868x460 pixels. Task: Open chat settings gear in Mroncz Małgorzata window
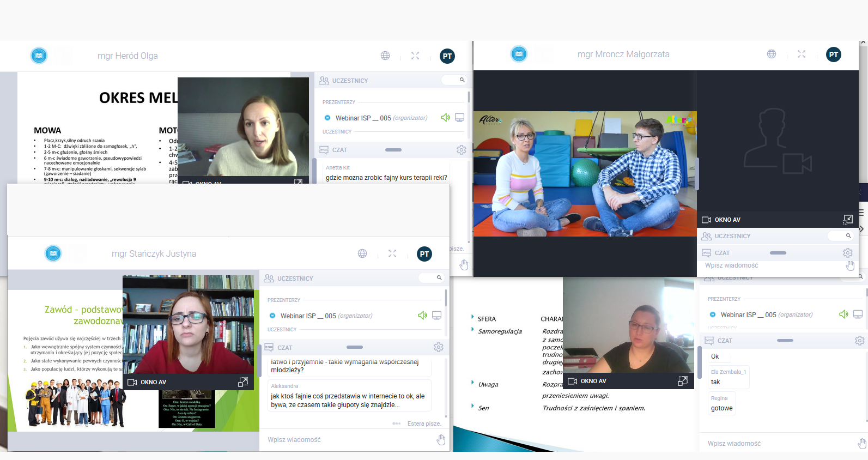848,253
